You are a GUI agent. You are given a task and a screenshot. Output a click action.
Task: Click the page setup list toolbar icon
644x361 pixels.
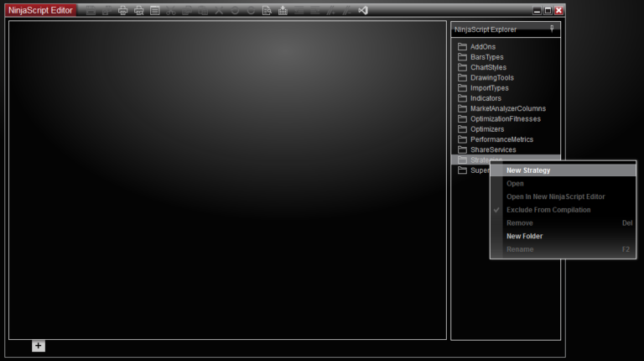click(x=155, y=11)
